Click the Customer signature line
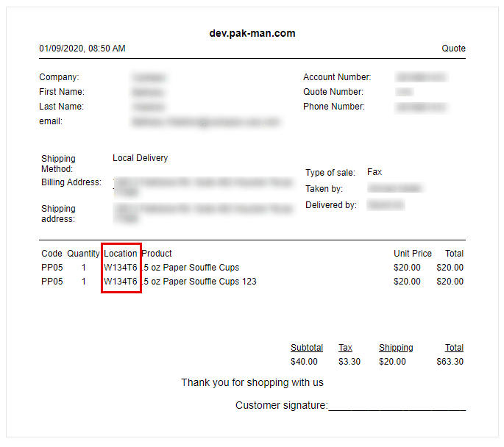The height and width of the screenshot is (447, 504). 397,407
